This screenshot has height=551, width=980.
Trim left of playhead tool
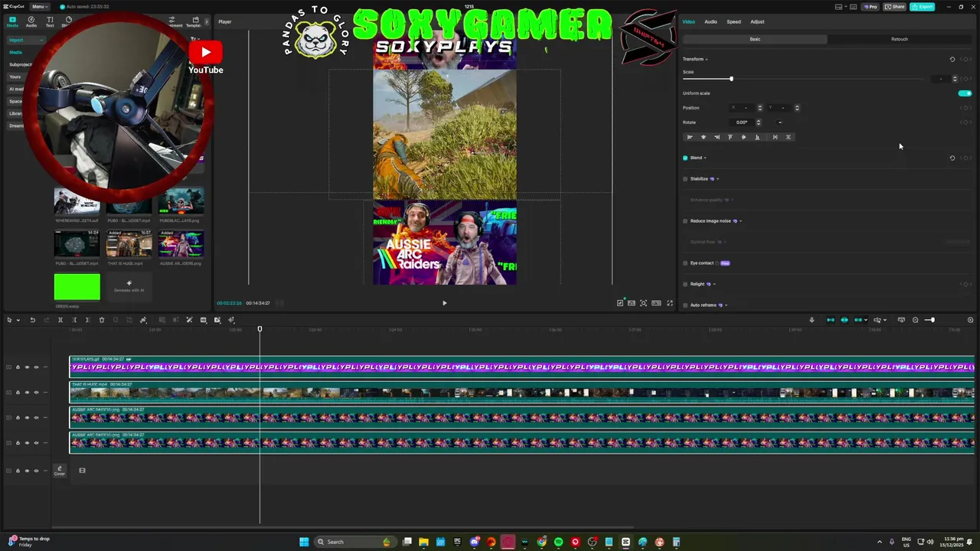click(74, 320)
